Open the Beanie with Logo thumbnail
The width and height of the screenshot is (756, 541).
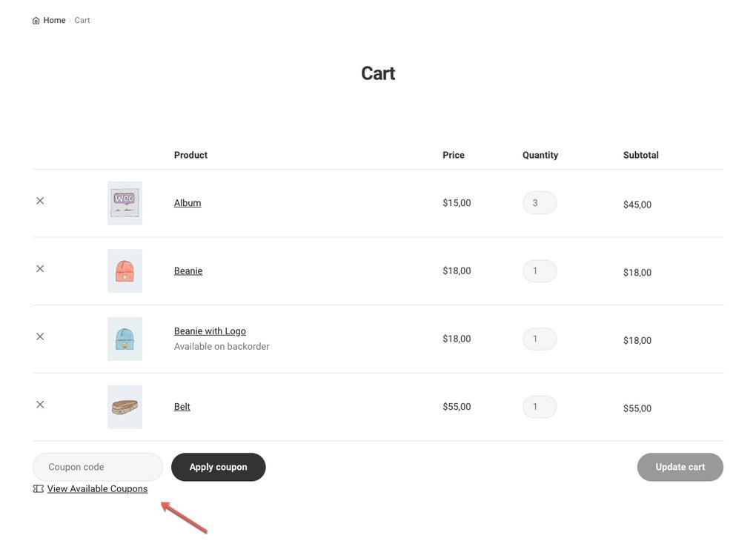125,339
